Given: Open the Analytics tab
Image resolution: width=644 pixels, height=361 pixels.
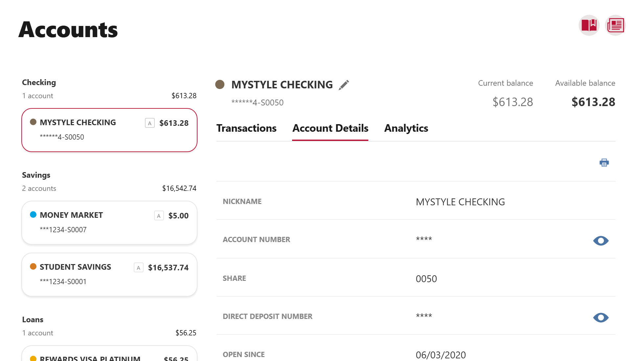Looking at the screenshot, I should point(406,128).
